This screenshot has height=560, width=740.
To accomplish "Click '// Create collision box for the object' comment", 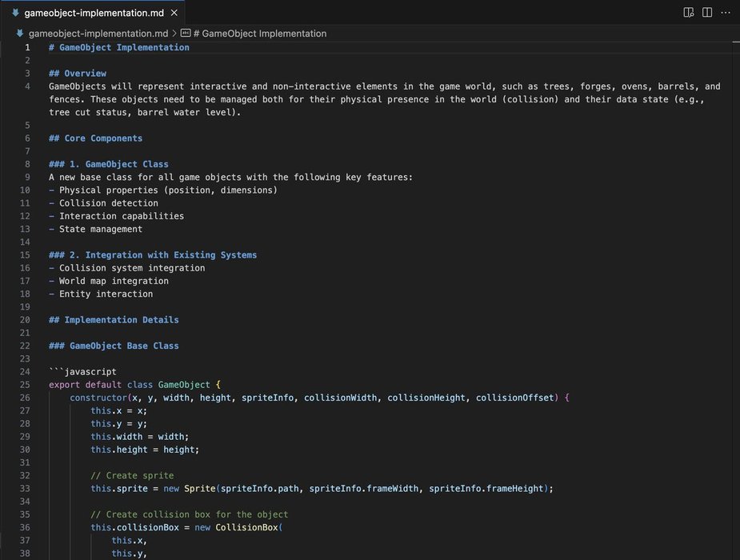I will [x=190, y=514].
